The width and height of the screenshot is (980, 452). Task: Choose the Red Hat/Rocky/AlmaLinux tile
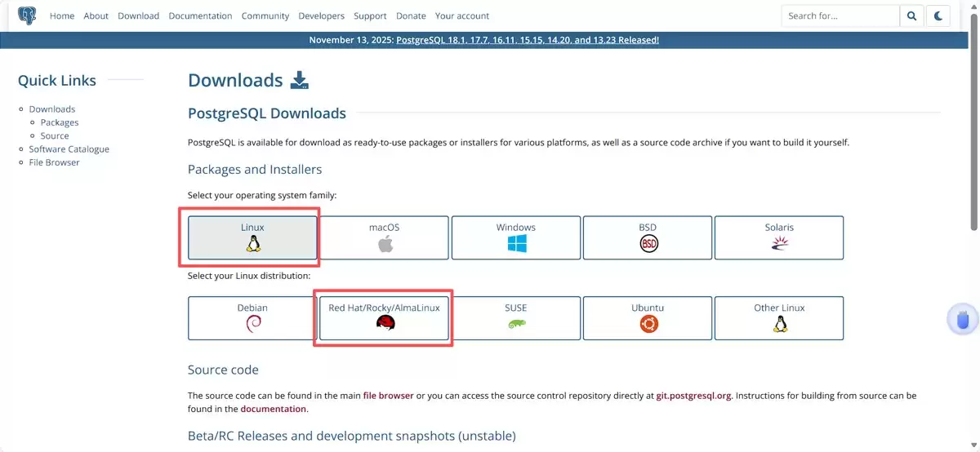(385, 318)
